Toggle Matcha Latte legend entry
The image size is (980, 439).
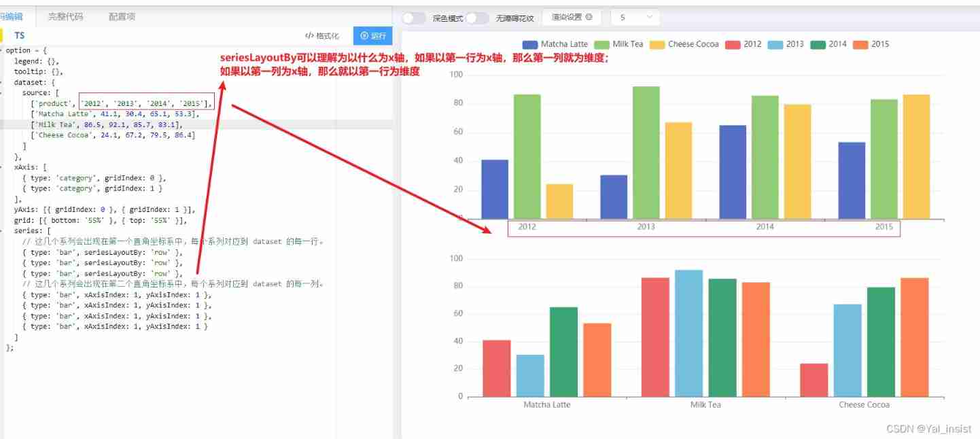pos(555,44)
